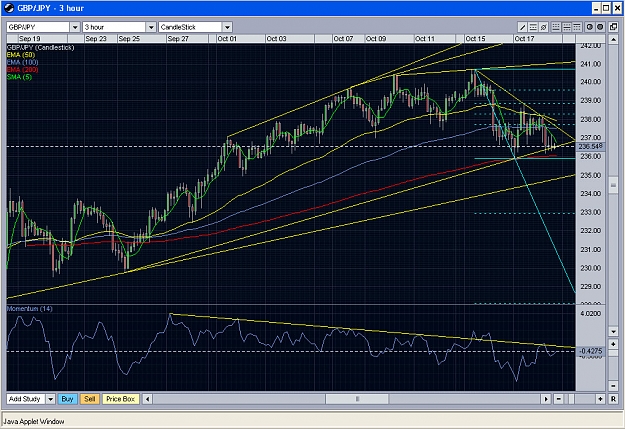Click the vertical scrollbar thumb
Image resolution: width=625 pixels, height=429 pixels.
(613, 185)
